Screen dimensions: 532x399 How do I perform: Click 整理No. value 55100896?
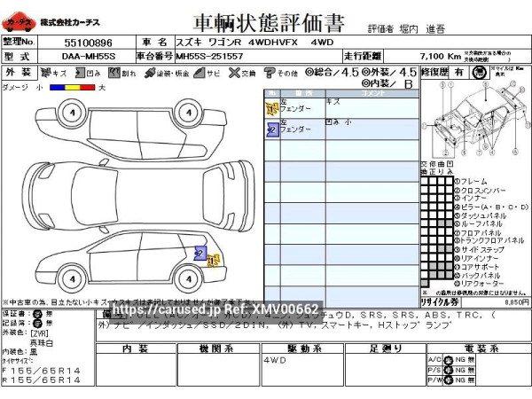88,43
